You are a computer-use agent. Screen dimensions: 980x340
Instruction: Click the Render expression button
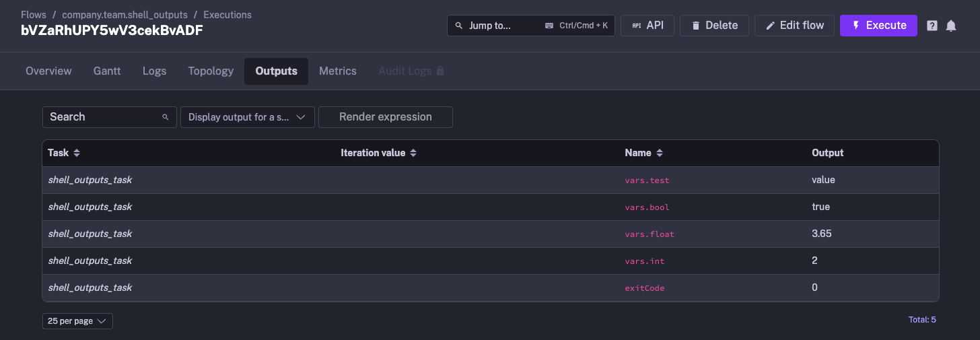click(385, 117)
